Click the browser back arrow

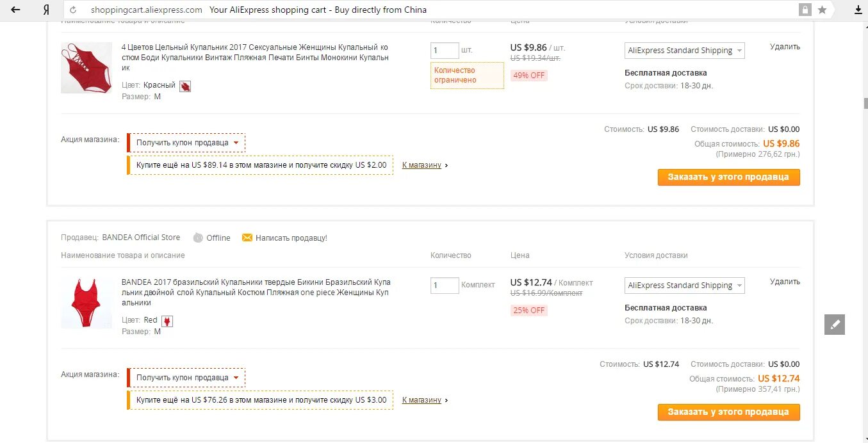pyautogui.click(x=15, y=10)
